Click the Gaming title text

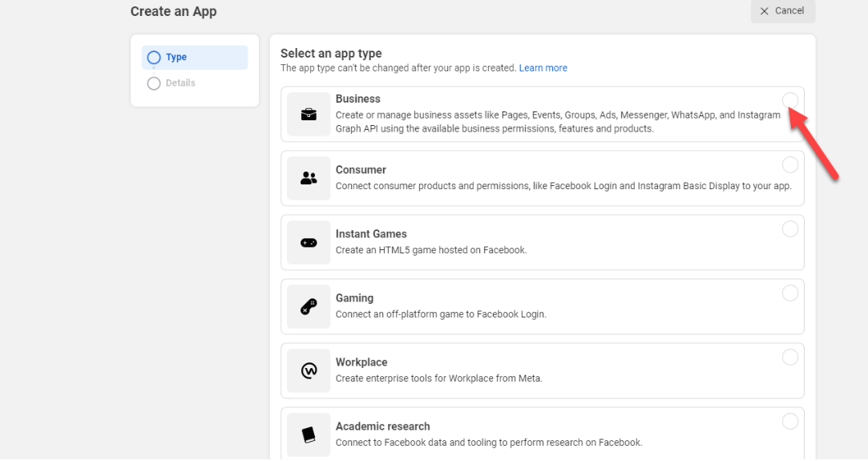pyautogui.click(x=355, y=298)
